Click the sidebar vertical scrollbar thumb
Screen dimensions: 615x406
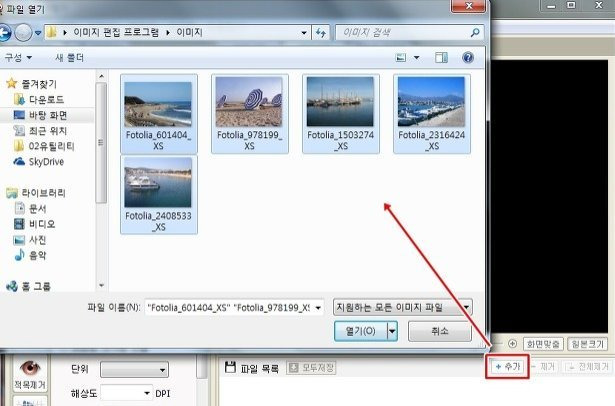pos(102,142)
